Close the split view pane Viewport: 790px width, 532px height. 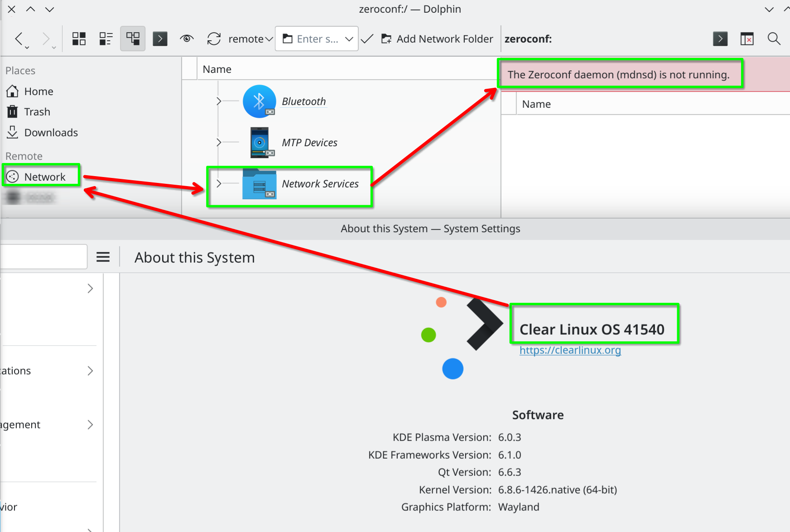[x=747, y=39]
